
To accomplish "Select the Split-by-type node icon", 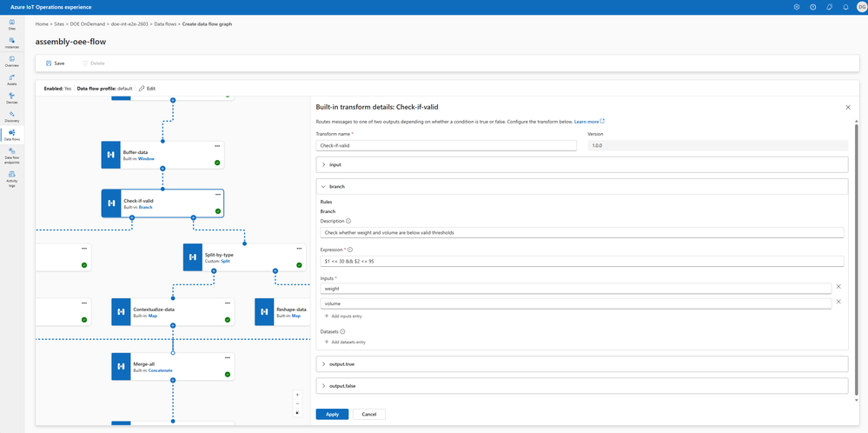I will click(x=192, y=256).
